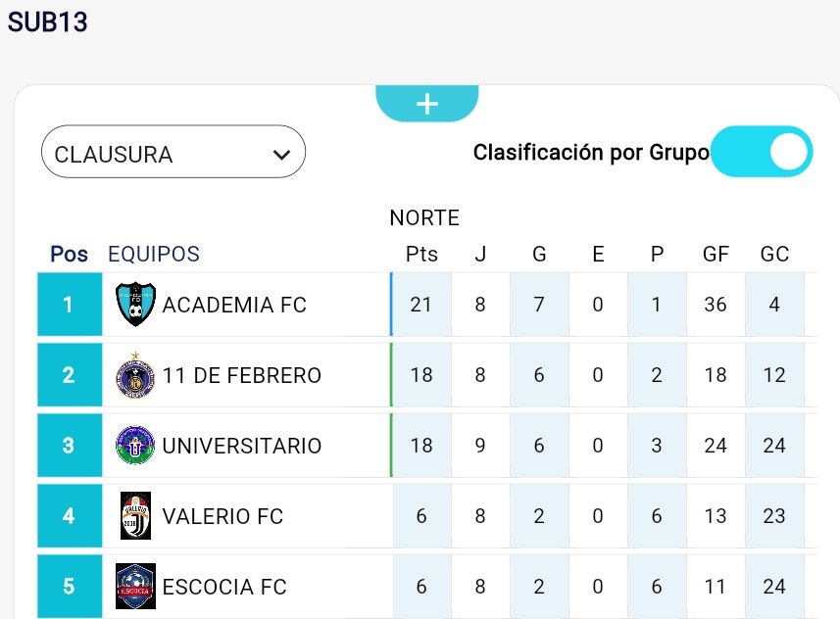Click the GF column header
Image resolution: width=840 pixels, height=619 pixels.
click(x=716, y=255)
